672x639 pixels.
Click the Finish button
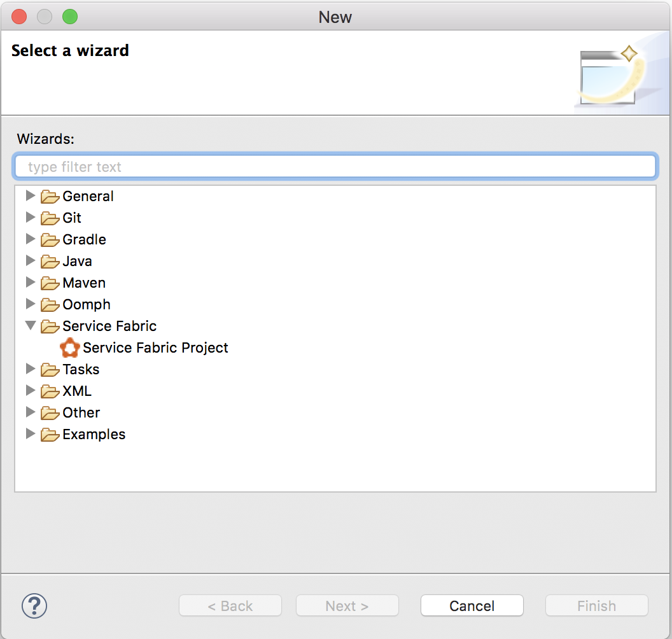tap(596, 605)
